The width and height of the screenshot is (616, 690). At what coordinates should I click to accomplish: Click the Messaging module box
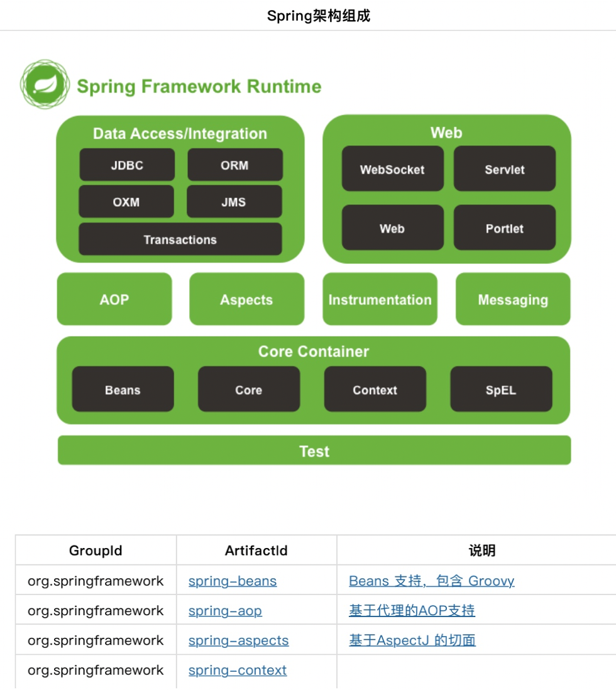pyautogui.click(x=513, y=299)
